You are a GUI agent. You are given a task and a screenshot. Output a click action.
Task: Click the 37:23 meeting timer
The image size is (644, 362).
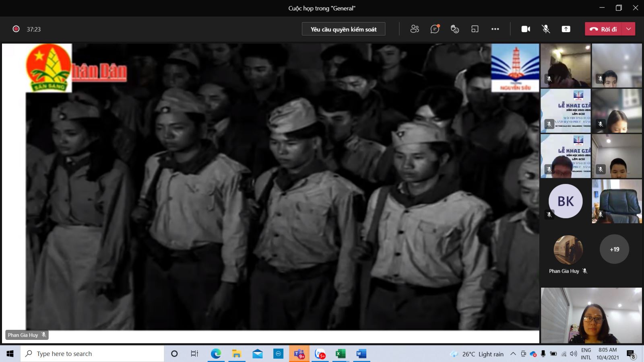(x=34, y=29)
